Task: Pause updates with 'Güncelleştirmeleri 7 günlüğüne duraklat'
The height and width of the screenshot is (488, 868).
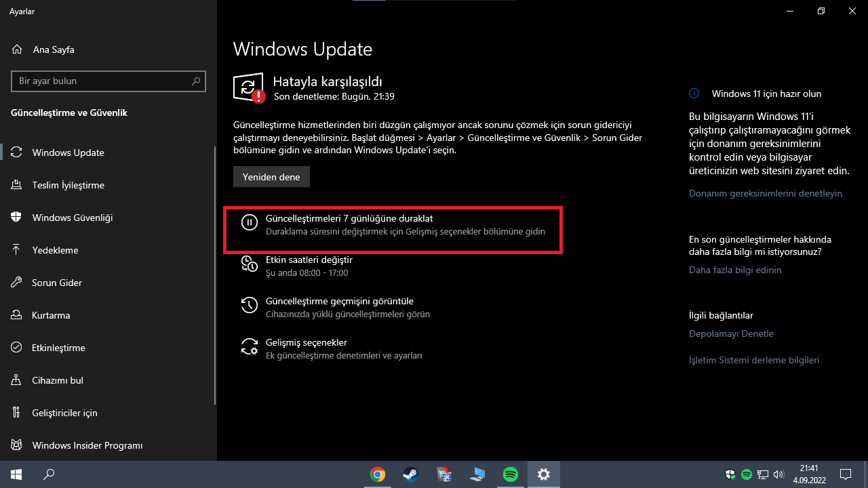Action: (393, 224)
